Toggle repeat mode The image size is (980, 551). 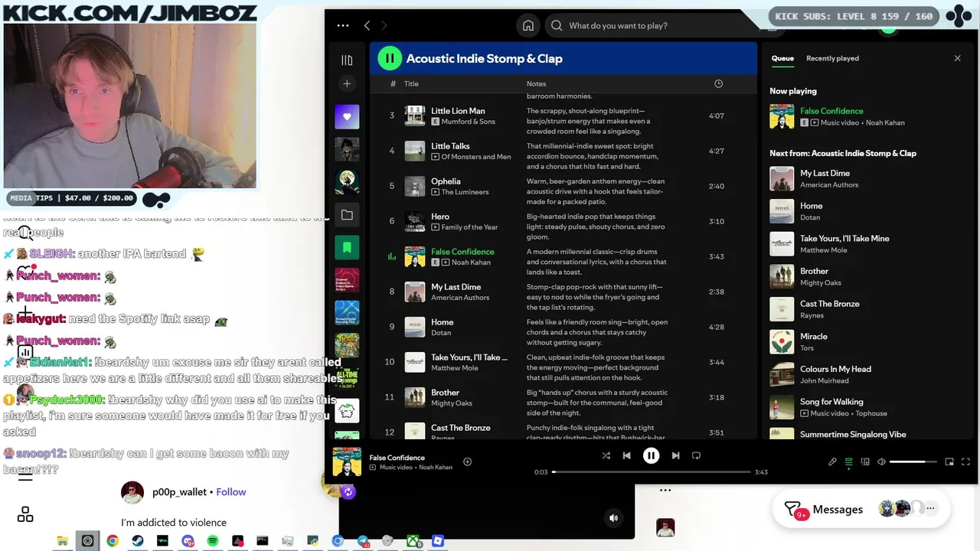tap(696, 455)
